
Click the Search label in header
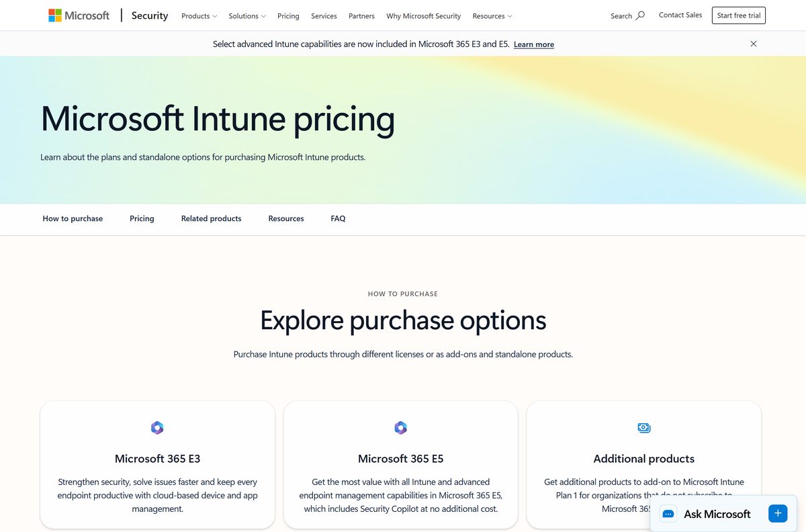(x=621, y=15)
